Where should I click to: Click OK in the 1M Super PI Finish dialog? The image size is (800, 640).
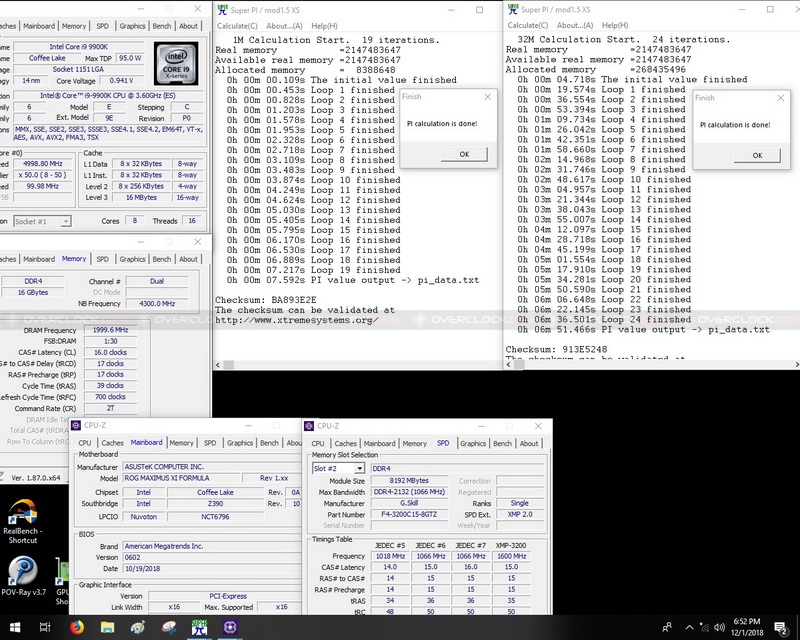tap(464, 154)
